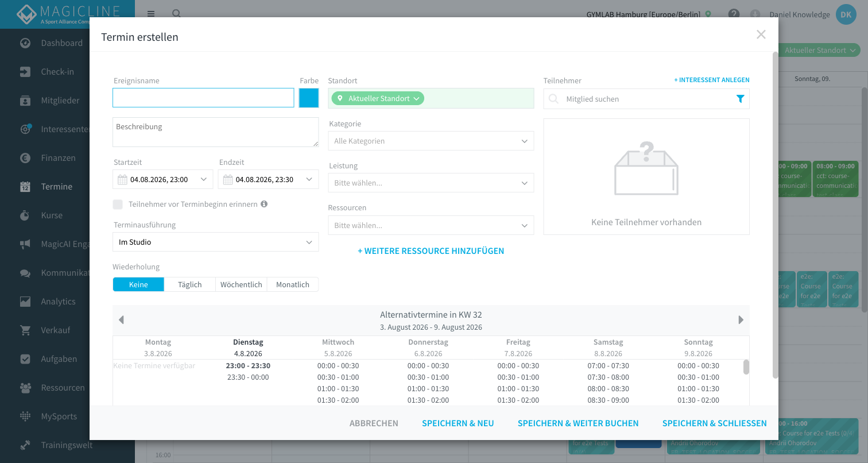Screen dimensions: 868x463
Task: Open the Startzeit calendar icon
Action: tap(122, 179)
